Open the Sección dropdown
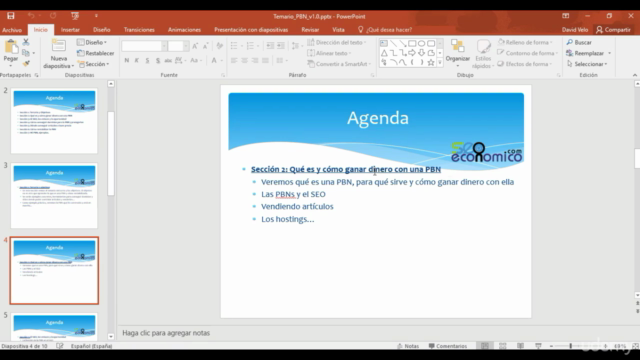The image size is (640, 360). [x=94, y=64]
